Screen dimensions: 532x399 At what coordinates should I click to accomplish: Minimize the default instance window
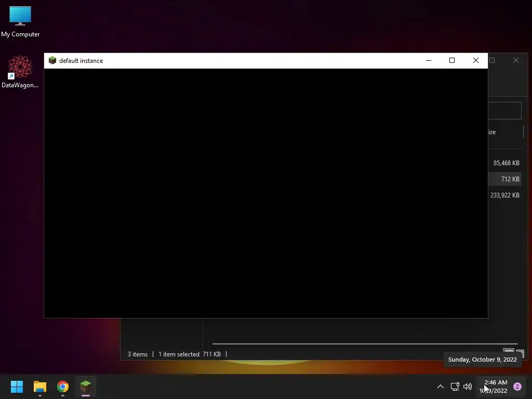point(429,60)
